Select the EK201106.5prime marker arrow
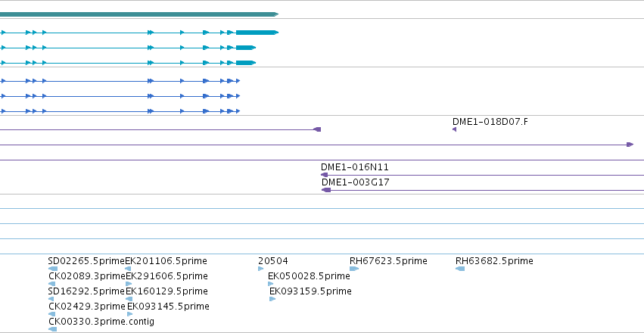Image resolution: width=644 pixels, height=333 pixels. (128, 269)
